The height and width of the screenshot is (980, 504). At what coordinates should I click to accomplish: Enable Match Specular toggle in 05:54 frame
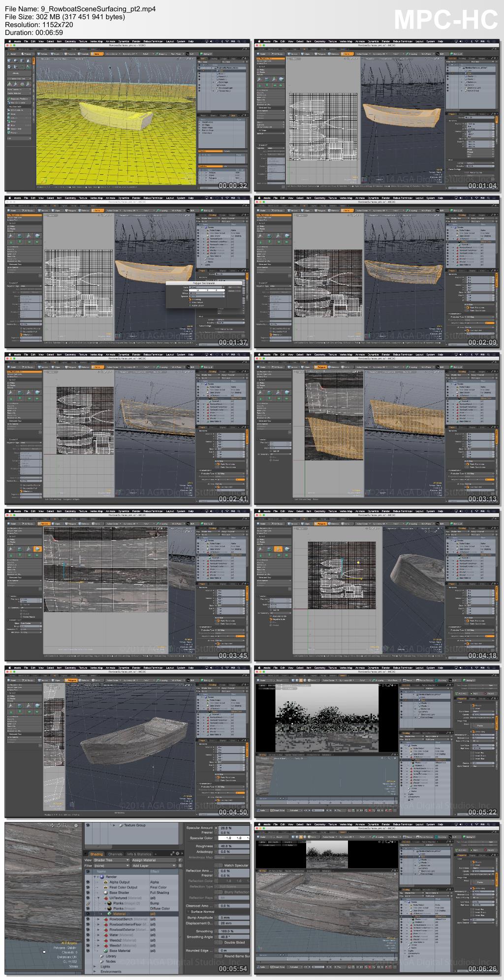tap(219, 865)
